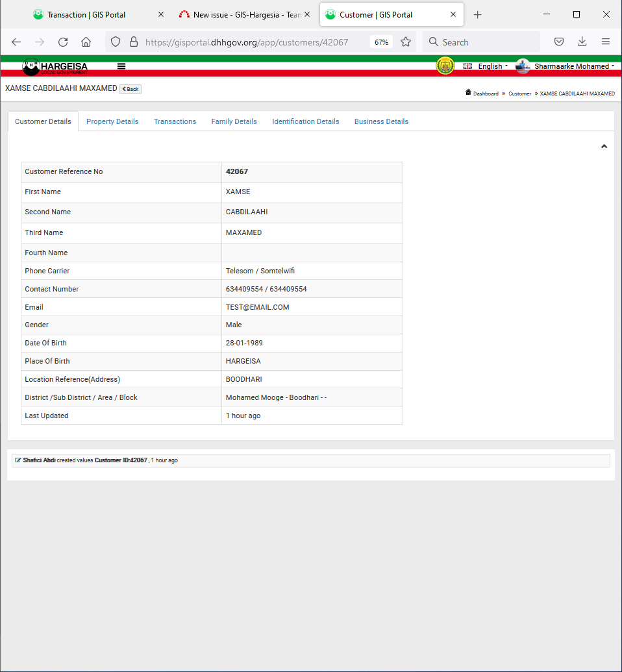Click the contact number 634409554 / 634409554
The image size is (622, 672).
click(266, 289)
